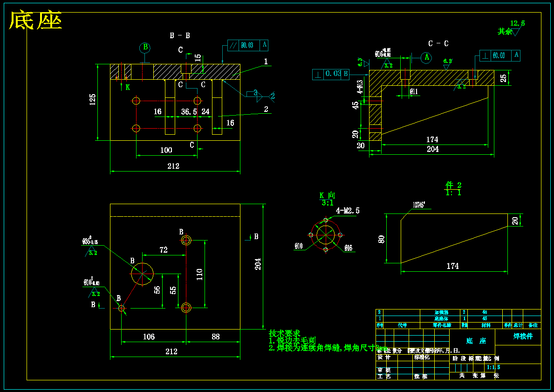
Task: Select the 10X45° chamfer callout
Action: [x=419, y=206]
